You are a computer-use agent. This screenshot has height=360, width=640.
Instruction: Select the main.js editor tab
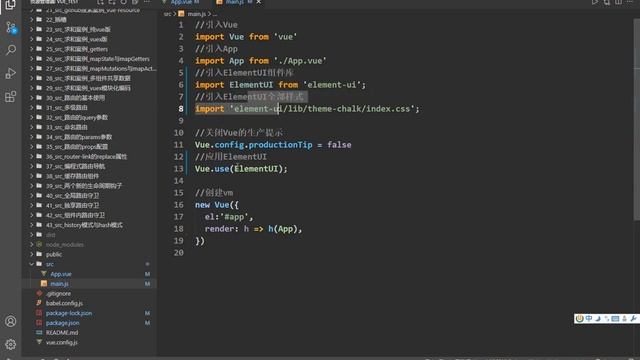coord(234,2)
